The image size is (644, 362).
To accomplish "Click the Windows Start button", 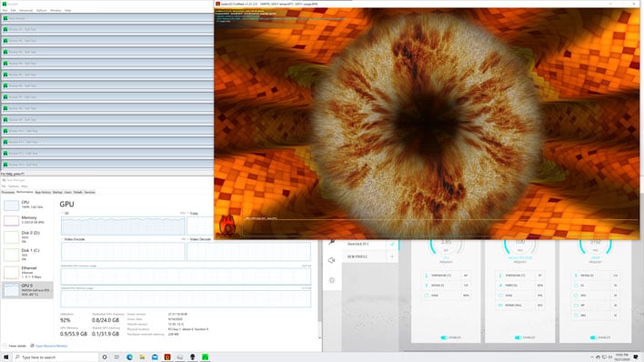I will click(5, 357).
